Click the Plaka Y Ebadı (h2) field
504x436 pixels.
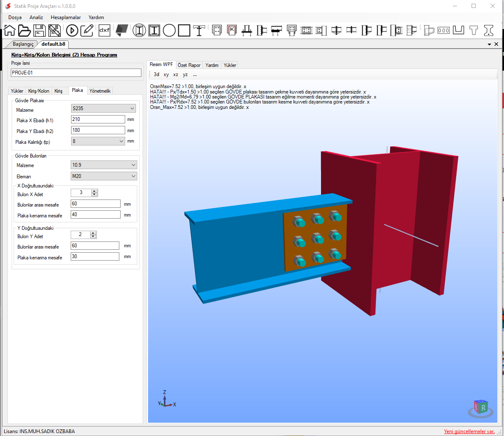coord(98,130)
